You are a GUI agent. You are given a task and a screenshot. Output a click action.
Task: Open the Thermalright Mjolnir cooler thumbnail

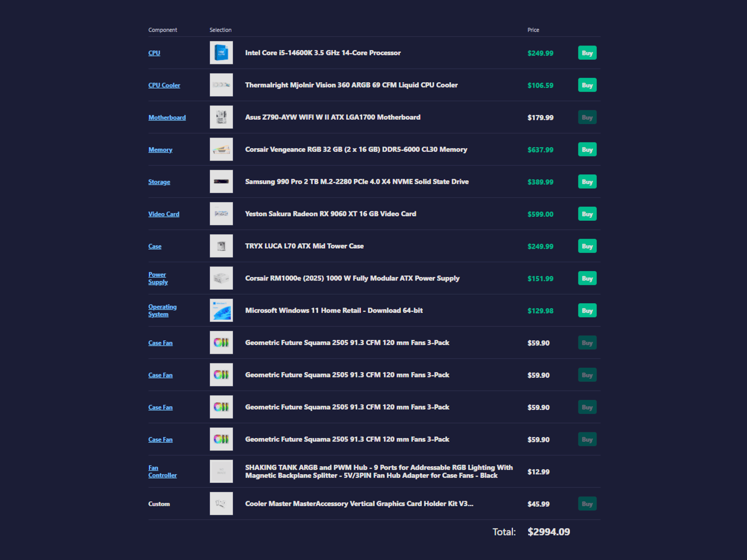pyautogui.click(x=221, y=85)
